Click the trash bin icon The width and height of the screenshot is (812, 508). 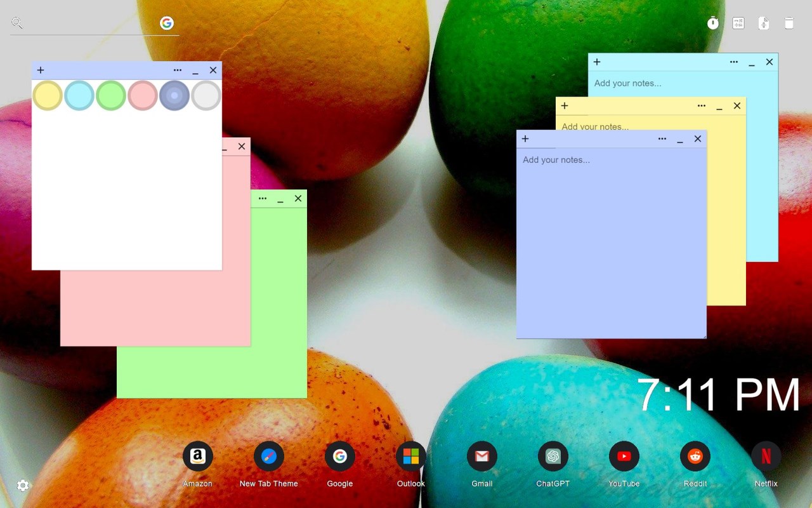click(789, 23)
